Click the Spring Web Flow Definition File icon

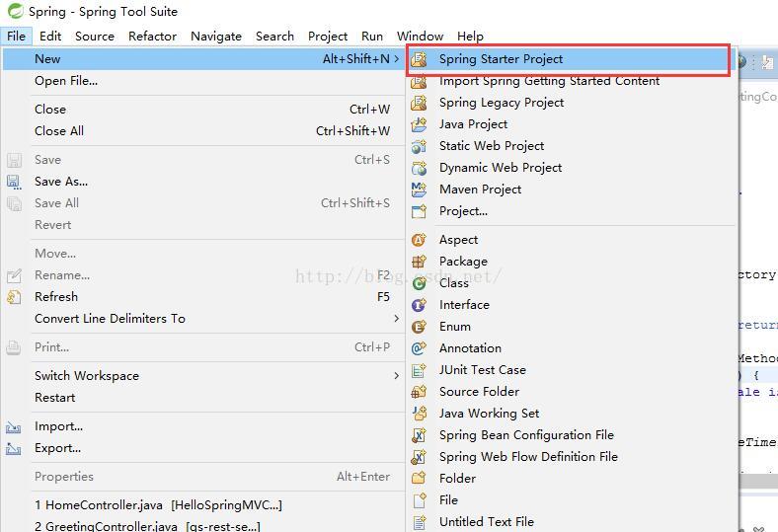click(x=419, y=457)
